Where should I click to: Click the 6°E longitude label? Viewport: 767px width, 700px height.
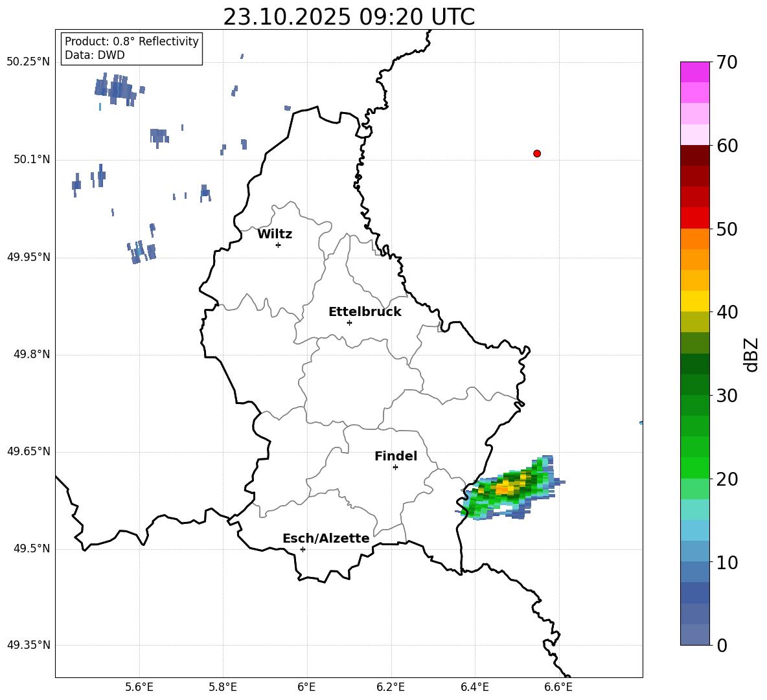(x=306, y=687)
